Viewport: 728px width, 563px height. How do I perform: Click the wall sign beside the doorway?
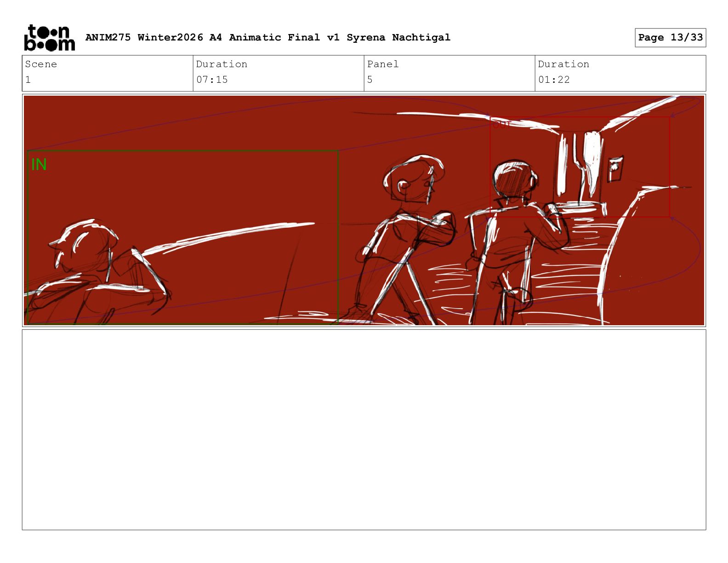point(615,169)
